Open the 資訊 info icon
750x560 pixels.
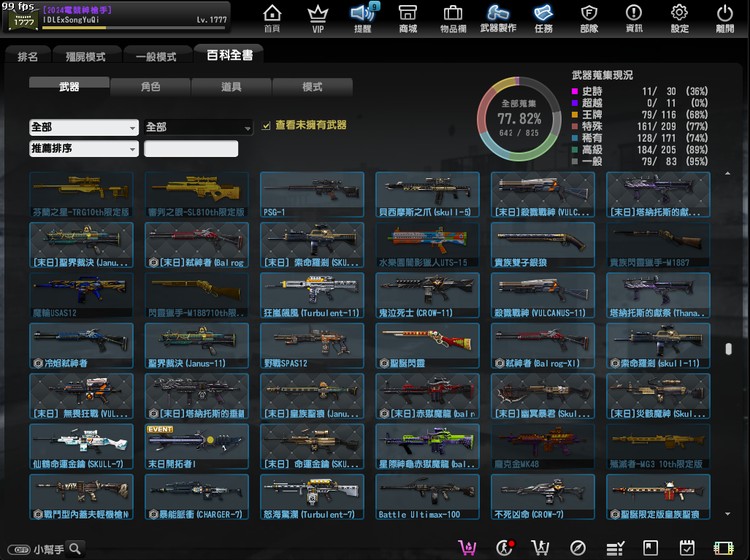click(x=634, y=18)
